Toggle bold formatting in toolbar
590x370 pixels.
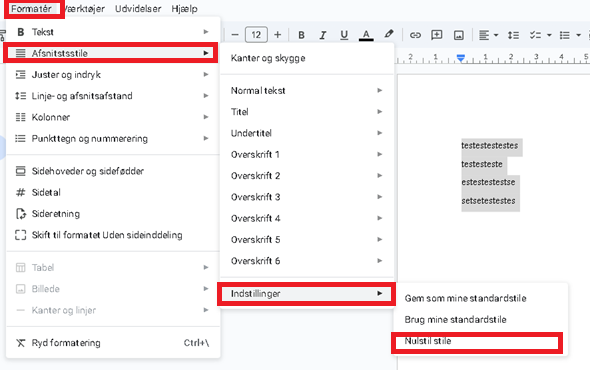pos(301,35)
